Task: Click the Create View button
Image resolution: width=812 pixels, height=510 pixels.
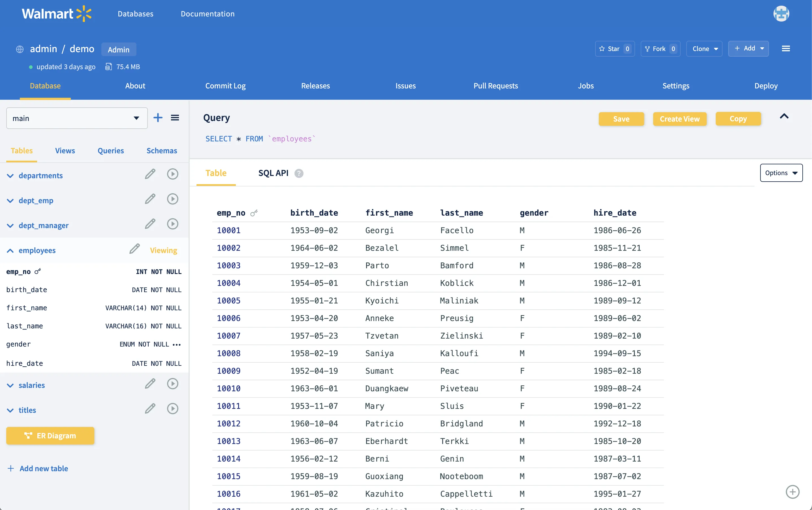Action: pyautogui.click(x=679, y=119)
